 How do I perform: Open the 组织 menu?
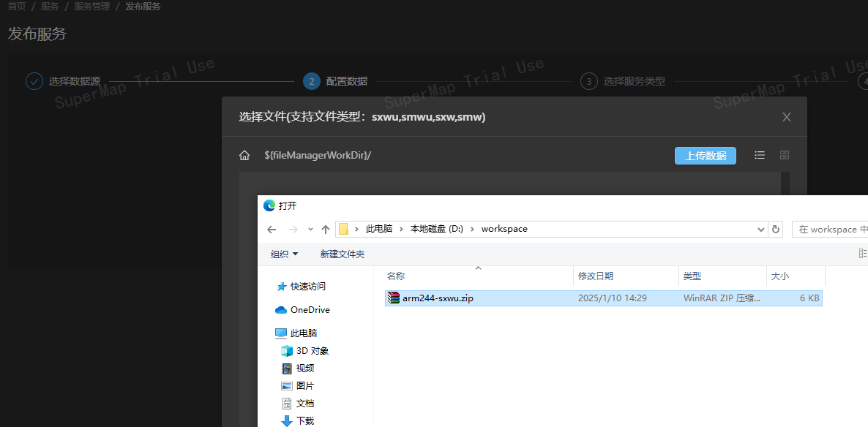285,254
